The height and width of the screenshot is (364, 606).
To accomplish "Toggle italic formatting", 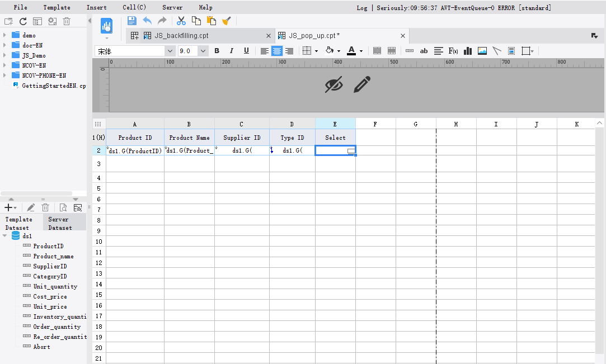I will 231,51.
